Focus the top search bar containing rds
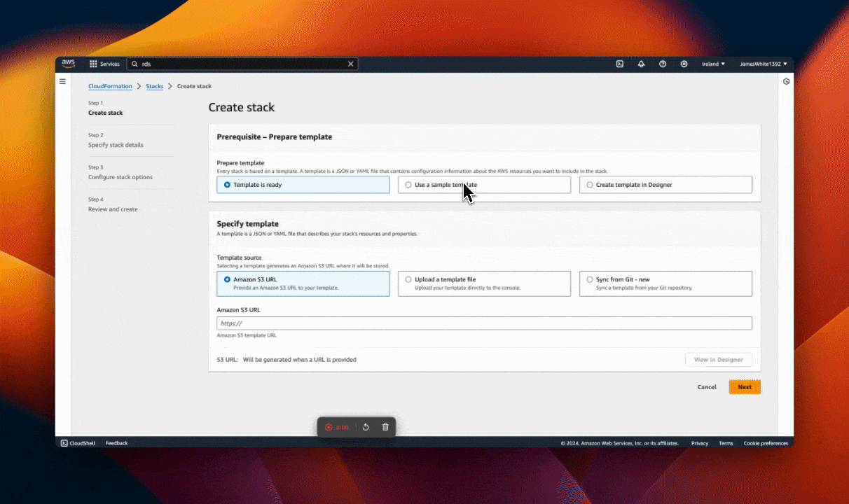Image resolution: width=849 pixels, height=504 pixels. pyautogui.click(x=242, y=64)
